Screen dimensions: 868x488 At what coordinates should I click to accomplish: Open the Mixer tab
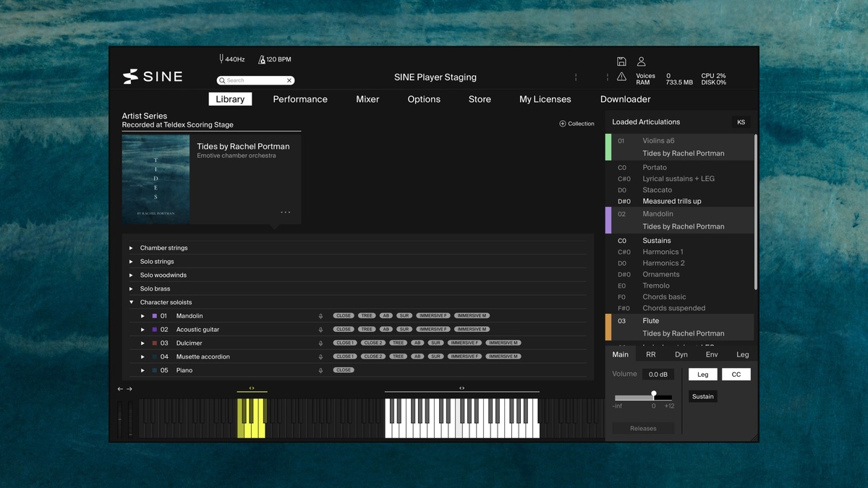click(x=367, y=99)
